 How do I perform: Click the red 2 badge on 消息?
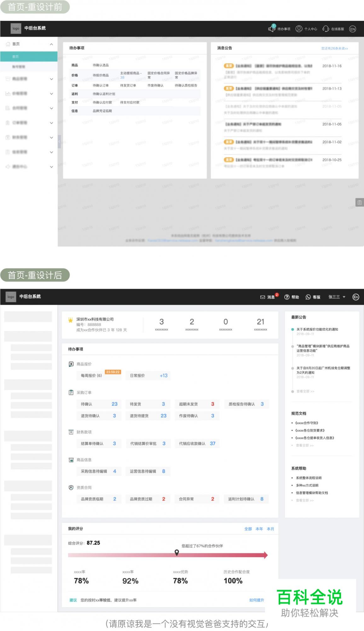(277, 295)
